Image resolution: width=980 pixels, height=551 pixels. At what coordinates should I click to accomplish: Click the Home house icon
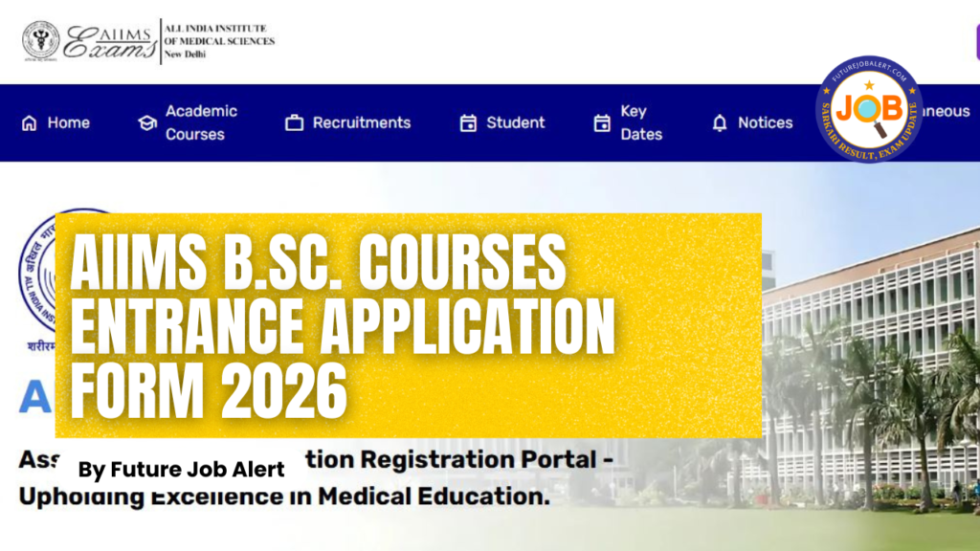[29, 123]
